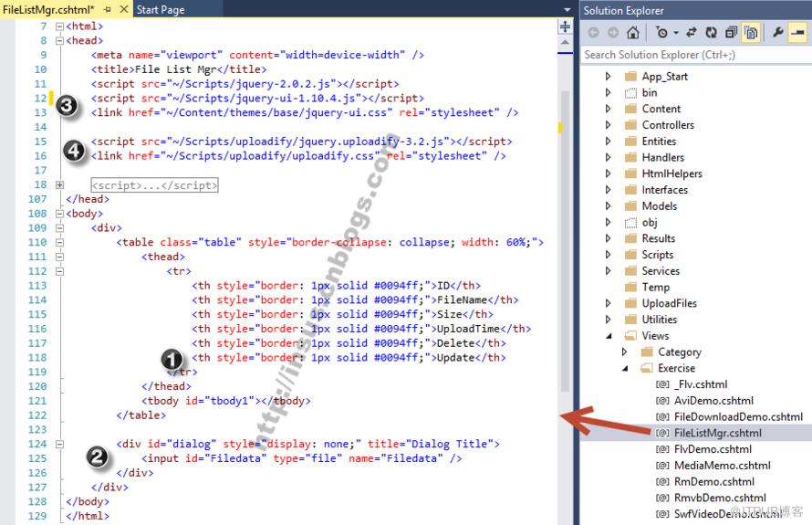Screen dimensions: 812x525
Task: Click the UploadFiles folder icon
Action: click(x=630, y=303)
